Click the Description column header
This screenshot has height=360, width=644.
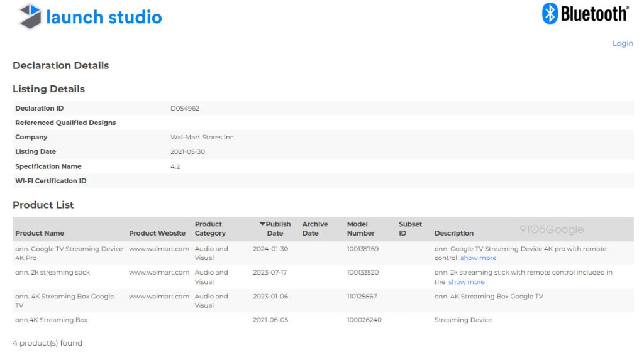point(453,233)
